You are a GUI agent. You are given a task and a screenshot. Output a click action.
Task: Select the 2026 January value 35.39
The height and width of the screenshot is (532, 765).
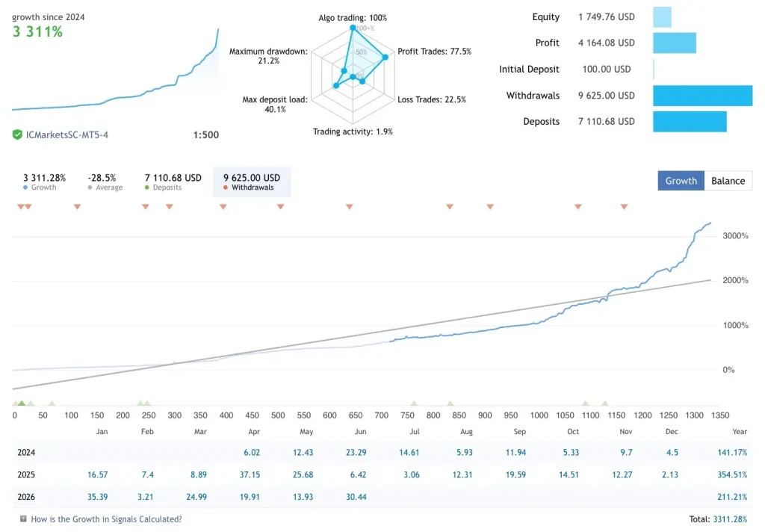(x=97, y=497)
